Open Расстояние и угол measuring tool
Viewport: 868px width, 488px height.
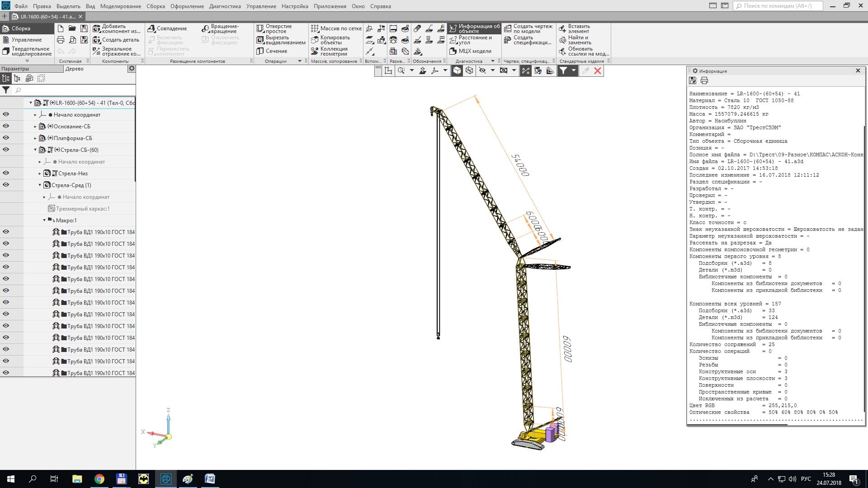coord(453,40)
